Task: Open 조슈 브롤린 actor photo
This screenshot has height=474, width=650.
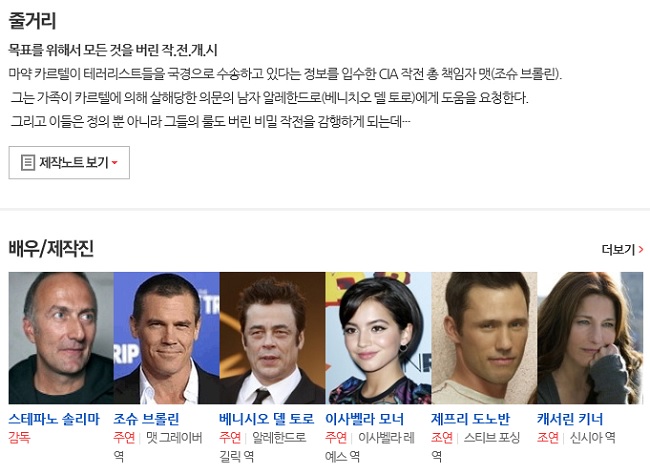Action: [167, 338]
